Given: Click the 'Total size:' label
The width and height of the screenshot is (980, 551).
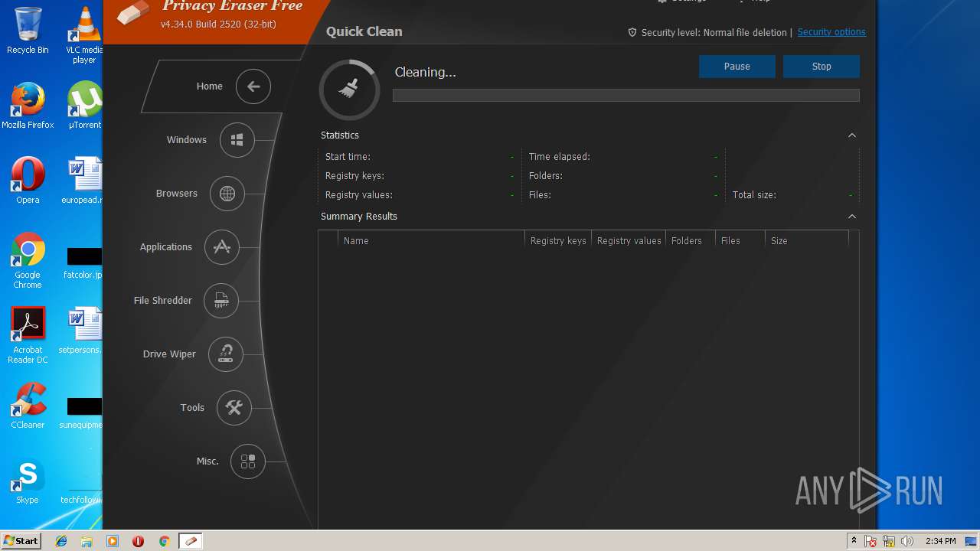Looking at the screenshot, I should tap(754, 195).
